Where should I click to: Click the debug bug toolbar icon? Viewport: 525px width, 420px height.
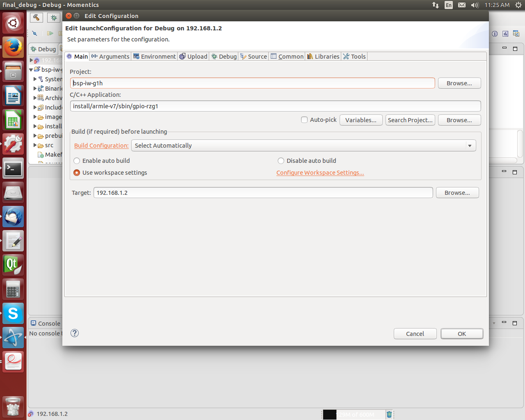[53, 18]
